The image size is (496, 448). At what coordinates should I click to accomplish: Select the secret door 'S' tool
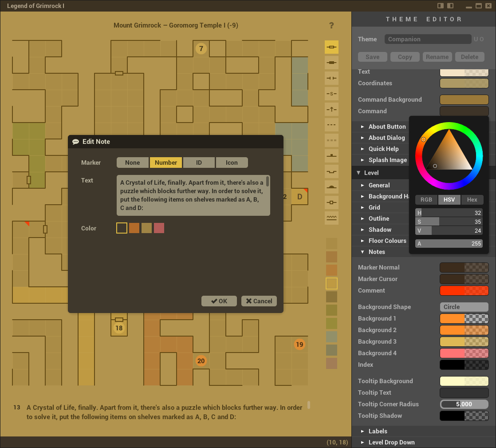(331, 94)
